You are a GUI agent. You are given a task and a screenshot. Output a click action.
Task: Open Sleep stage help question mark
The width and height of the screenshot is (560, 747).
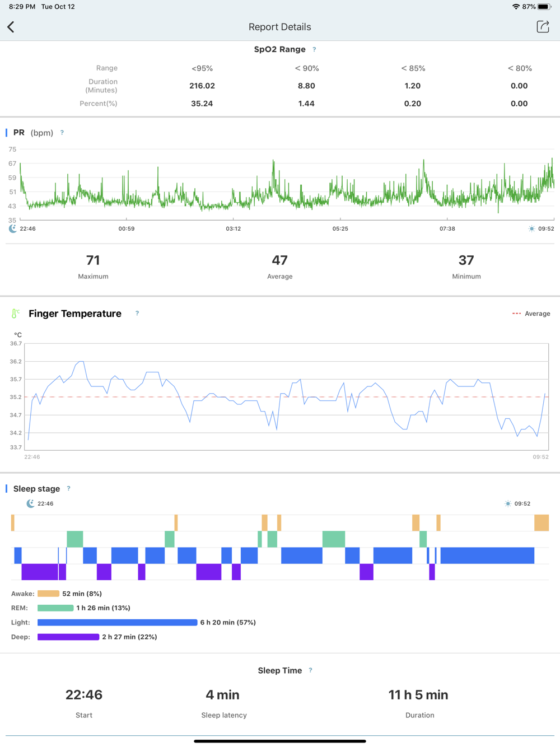click(69, 488)
